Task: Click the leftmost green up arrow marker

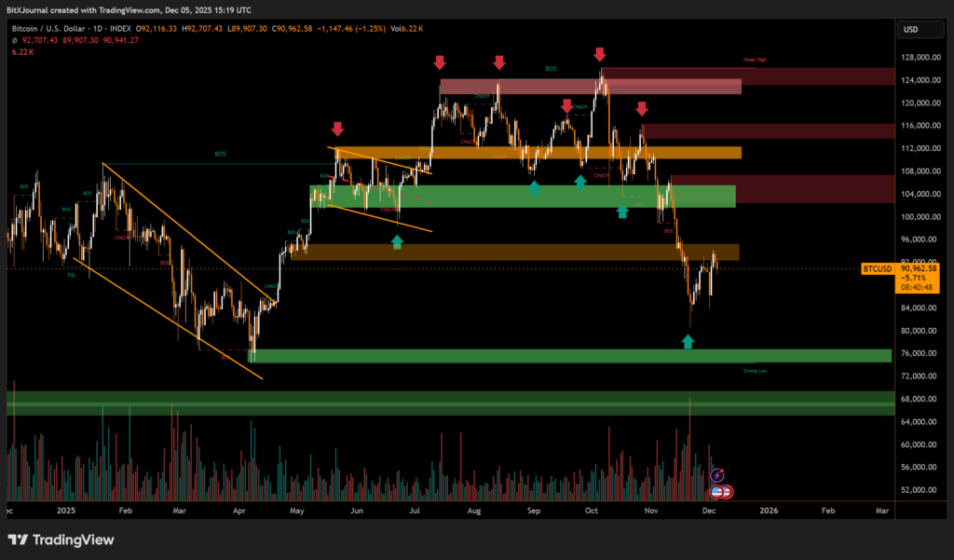Action: click(398, 241)
